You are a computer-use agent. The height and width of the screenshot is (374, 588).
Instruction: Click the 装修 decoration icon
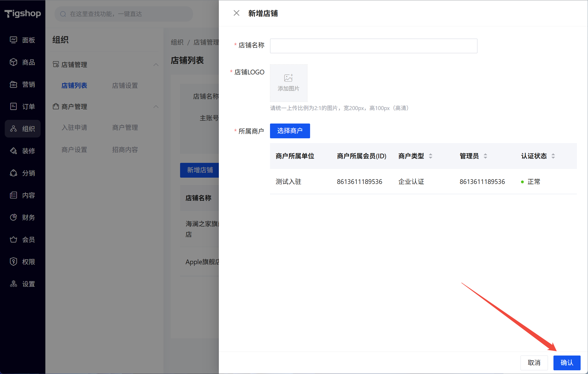(x=13, y=151)
